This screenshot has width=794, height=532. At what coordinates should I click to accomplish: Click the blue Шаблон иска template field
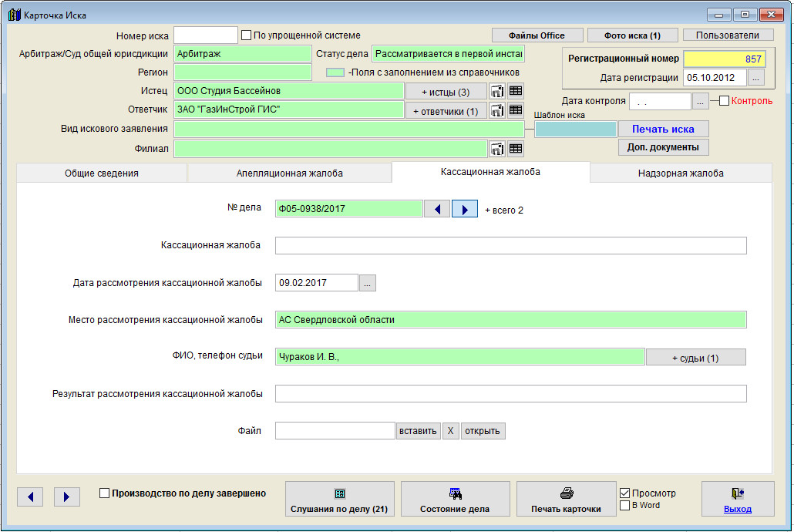pyautogui.click(x=576, y=130)
